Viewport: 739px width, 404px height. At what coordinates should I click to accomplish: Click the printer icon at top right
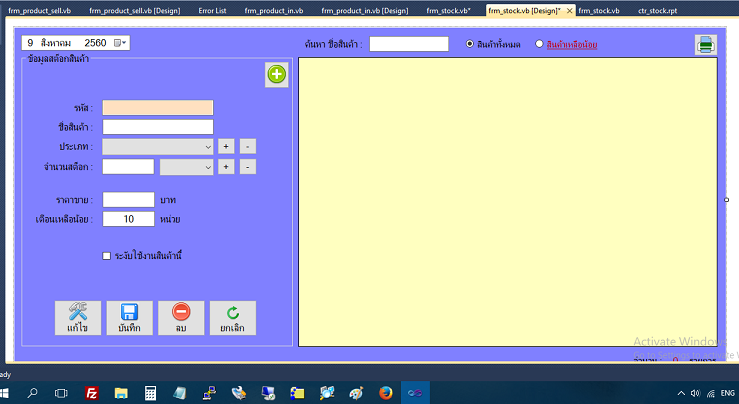click(706, 45)
